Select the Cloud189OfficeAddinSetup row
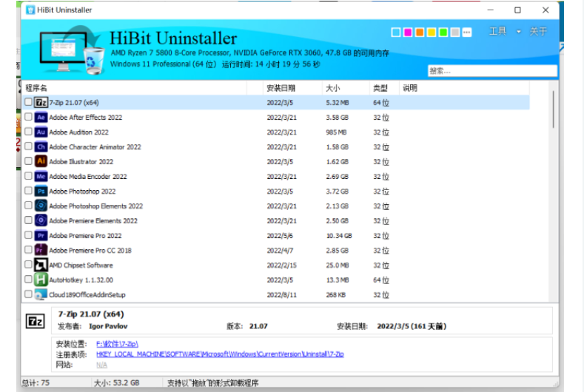 coord(275,294)
